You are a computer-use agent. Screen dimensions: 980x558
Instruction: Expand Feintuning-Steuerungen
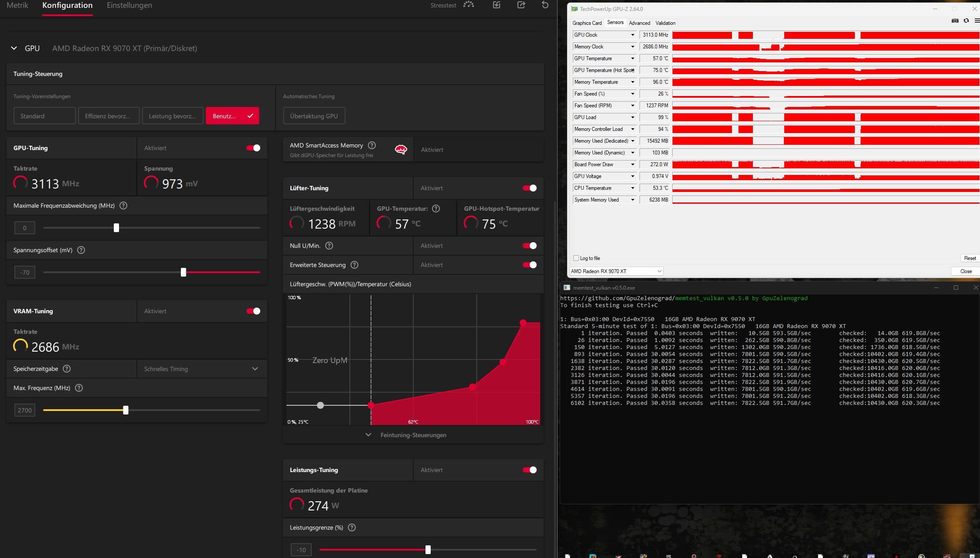click(413, 435)
